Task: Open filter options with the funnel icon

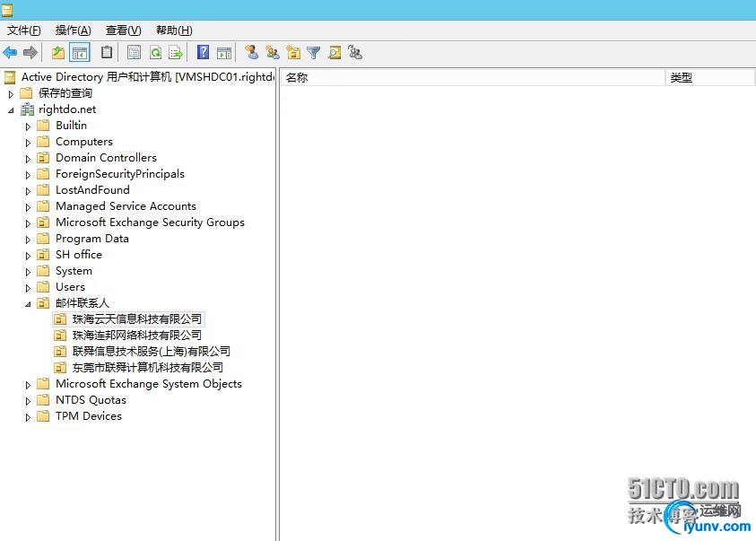Action: click(313, 52)
